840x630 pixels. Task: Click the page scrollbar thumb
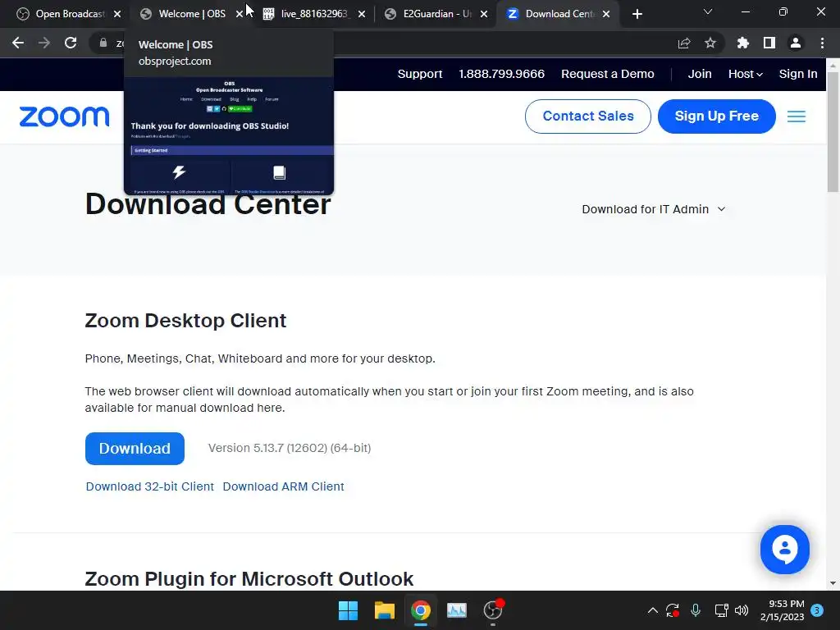coord(833,131)
